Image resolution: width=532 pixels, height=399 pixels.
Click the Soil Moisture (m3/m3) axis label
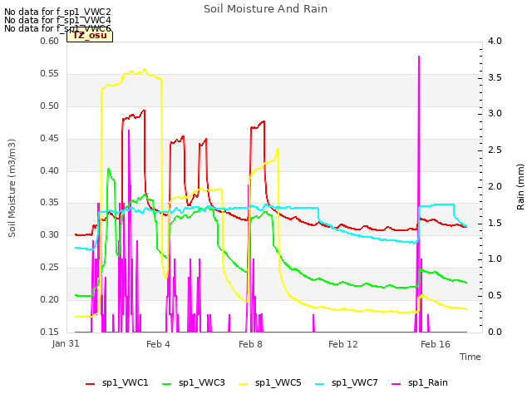coord(12,188)
